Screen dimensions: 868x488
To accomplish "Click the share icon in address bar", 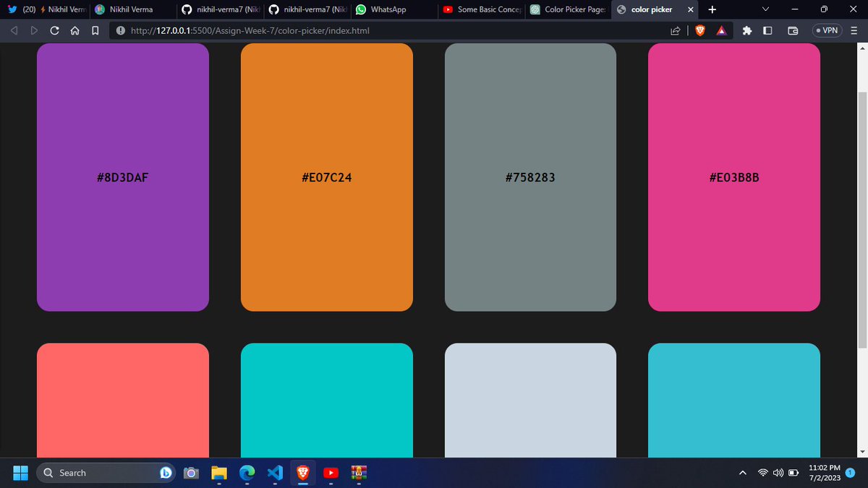I will 676,31.
